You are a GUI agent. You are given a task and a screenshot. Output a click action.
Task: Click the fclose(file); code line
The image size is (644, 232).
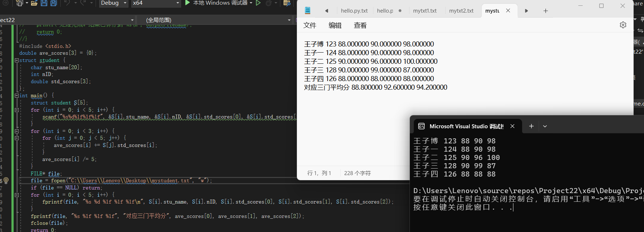49,223
